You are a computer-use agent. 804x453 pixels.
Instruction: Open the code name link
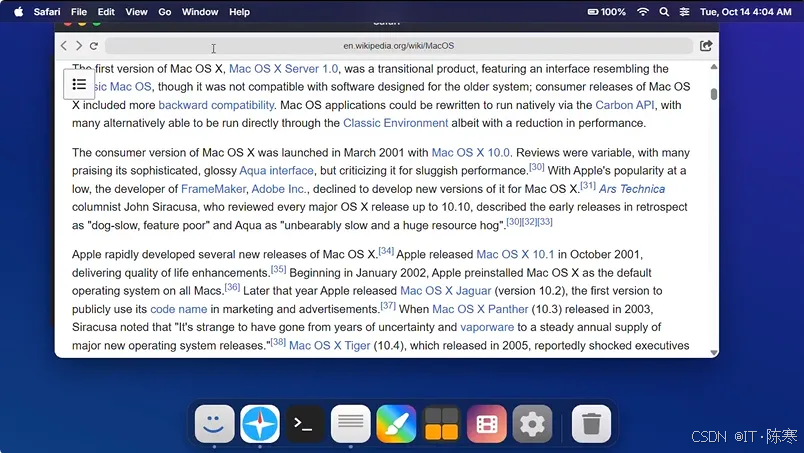tap(178, 309)
